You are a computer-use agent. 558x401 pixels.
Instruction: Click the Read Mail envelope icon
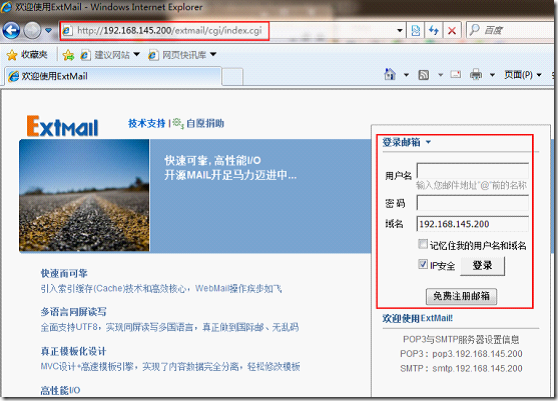click(456, 75)
